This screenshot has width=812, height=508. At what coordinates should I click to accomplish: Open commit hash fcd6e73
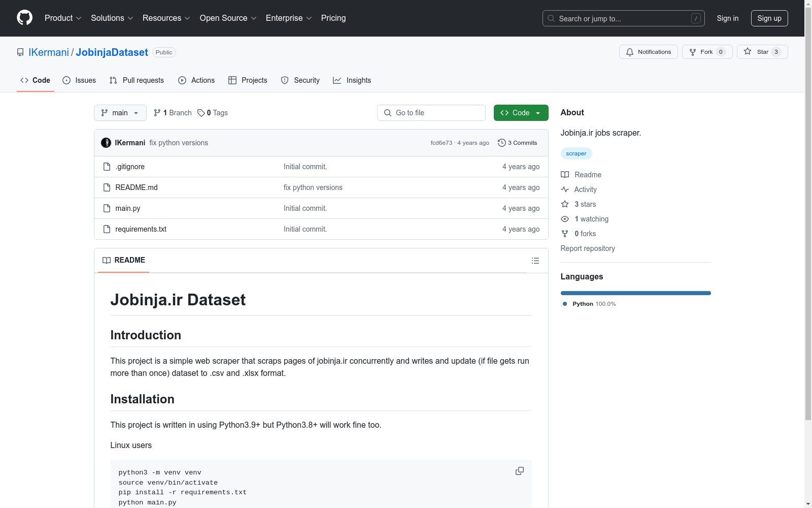pyautogui.click(x=441, y=143)
